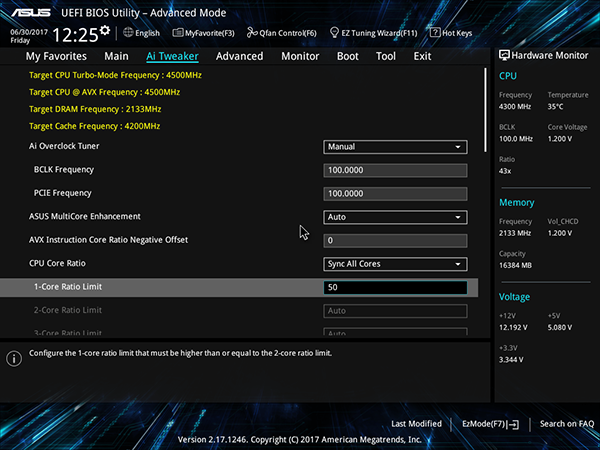Screen dimensions: 600x450
Task: Click the Hardware Monitor display icon
Action: (x=504, y=55)
